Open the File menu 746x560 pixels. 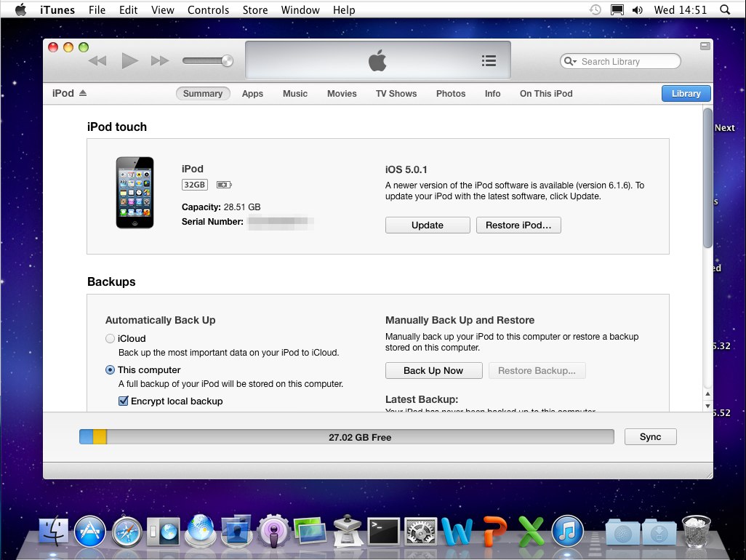97,9
